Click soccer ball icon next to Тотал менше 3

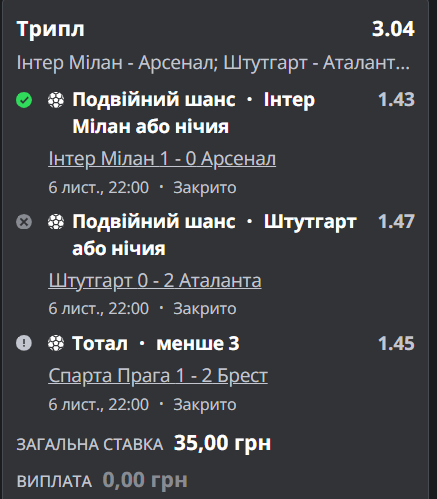click(x=56, y=343)
